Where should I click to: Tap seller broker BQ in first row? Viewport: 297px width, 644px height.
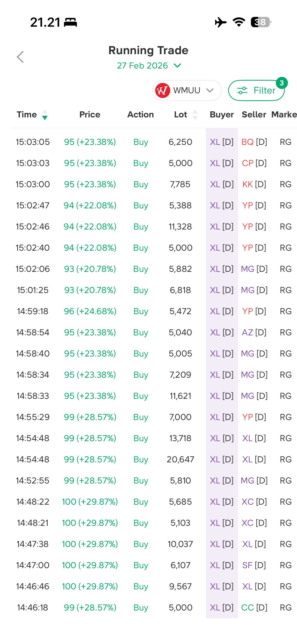pyautogui.click(x=247, y=142)
